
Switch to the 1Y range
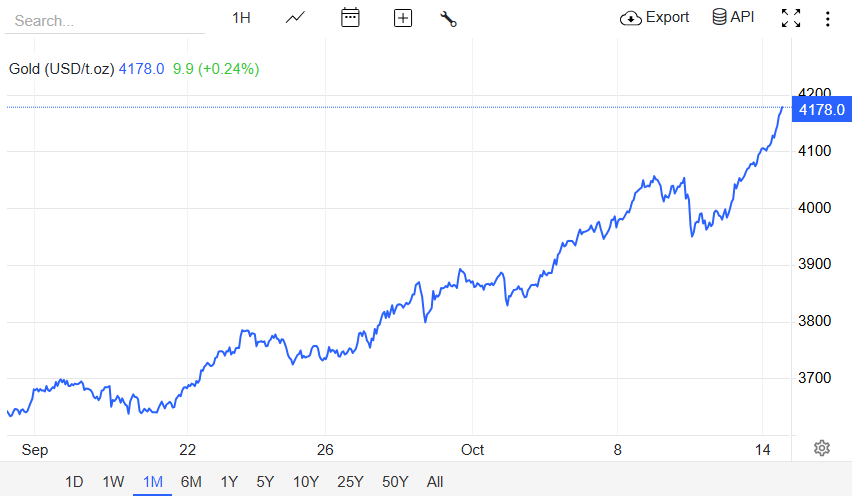(x=229, y=482)
